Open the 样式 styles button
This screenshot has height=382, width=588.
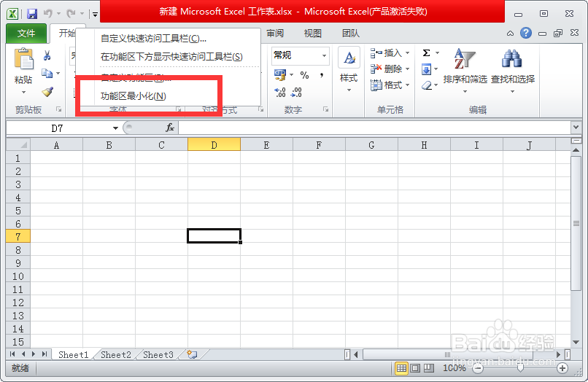tap(349, 69)
